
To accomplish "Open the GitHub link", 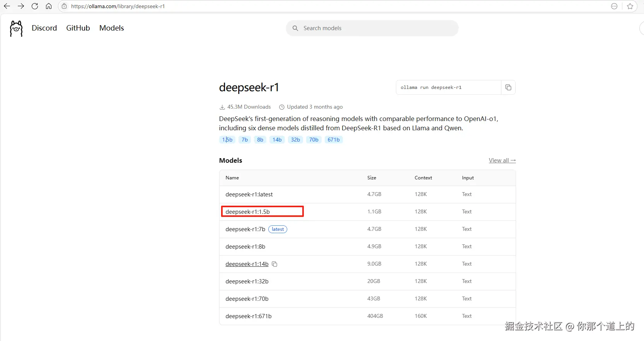I will tap(78, 28).
